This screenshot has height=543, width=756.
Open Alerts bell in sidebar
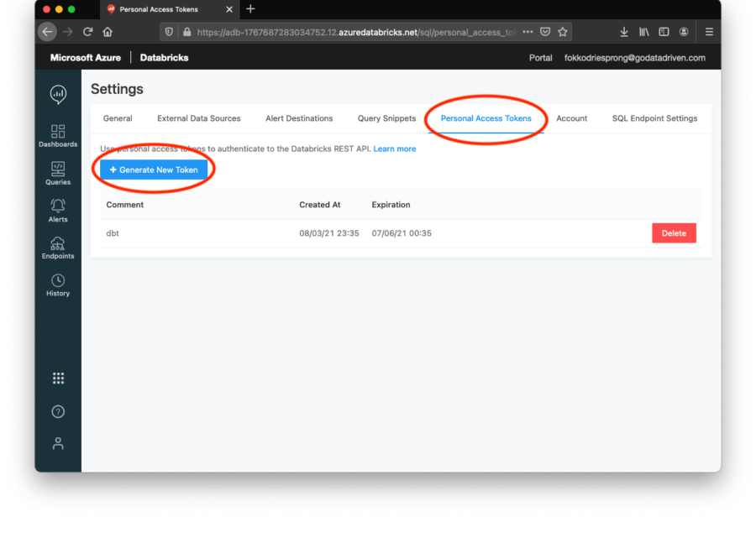pyautogui.click(x=58, y=211)
